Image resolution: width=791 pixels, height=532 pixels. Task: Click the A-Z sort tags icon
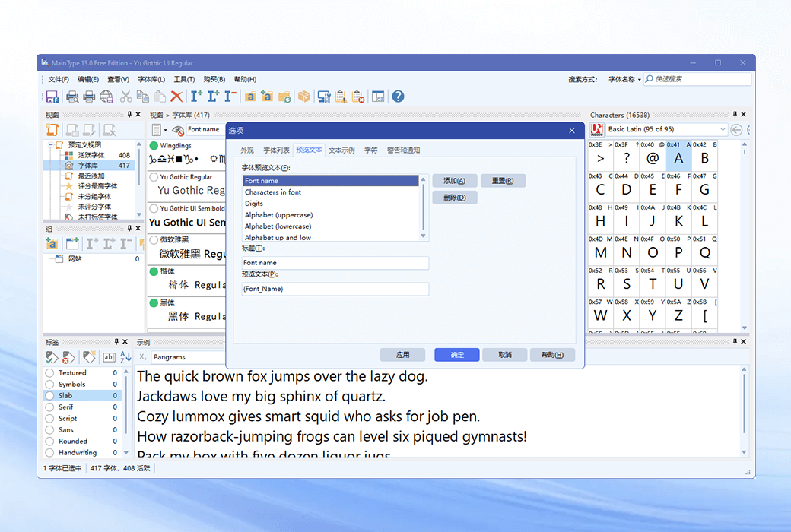[x=125, y=357]
